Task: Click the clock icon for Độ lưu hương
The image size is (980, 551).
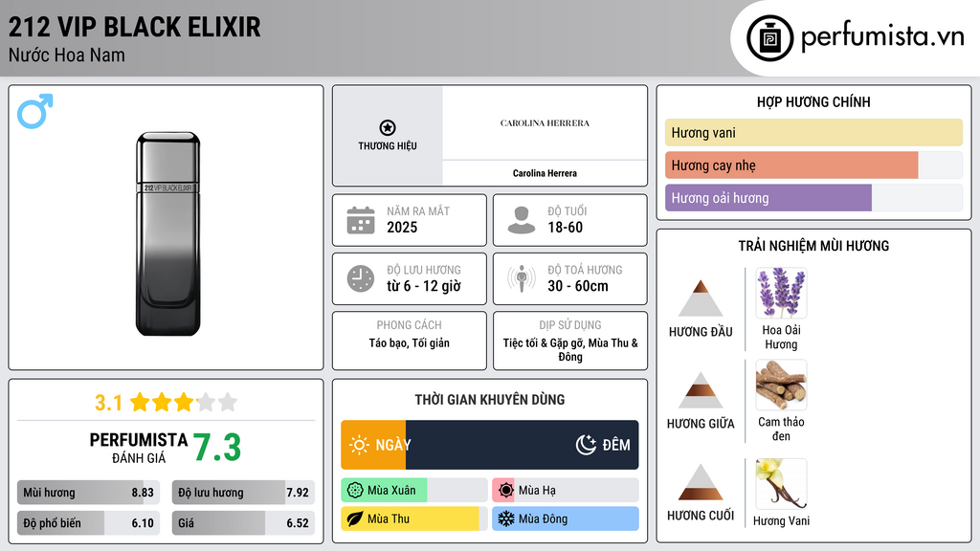Action: [x=360, y=278]
